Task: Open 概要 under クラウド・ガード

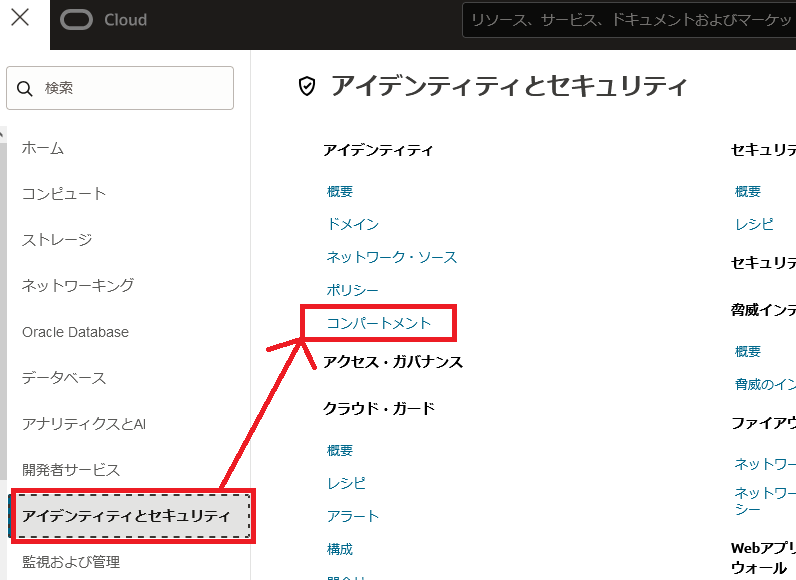Action: [x=340, y=450]
